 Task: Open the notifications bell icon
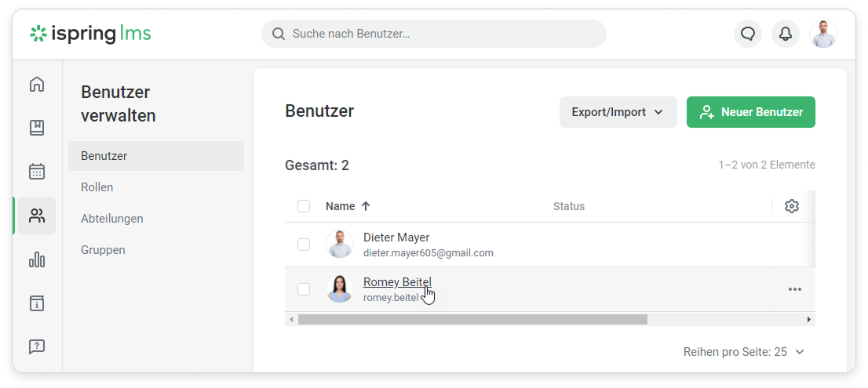tap(785, 34)
